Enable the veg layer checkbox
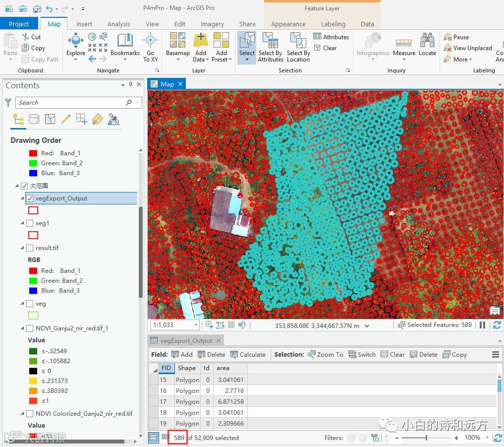Screen dimensions: 504x447 30,304
